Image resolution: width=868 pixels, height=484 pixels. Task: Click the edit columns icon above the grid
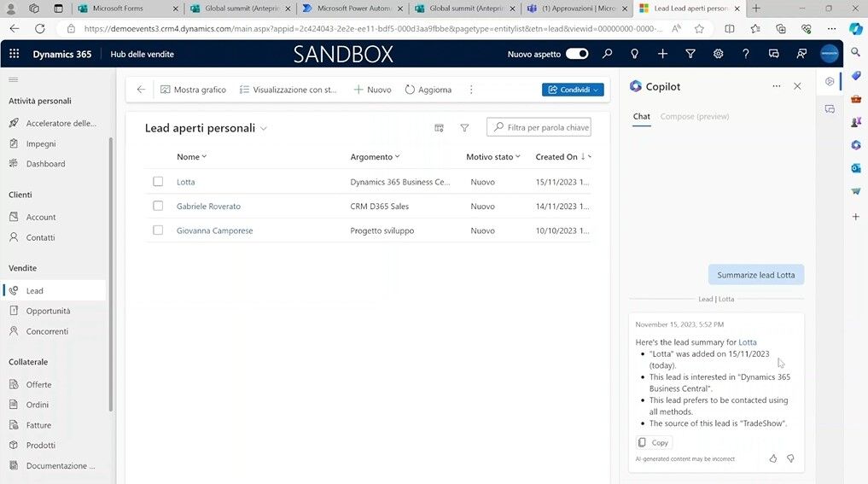pyautogui.click(x=439, y=128)
